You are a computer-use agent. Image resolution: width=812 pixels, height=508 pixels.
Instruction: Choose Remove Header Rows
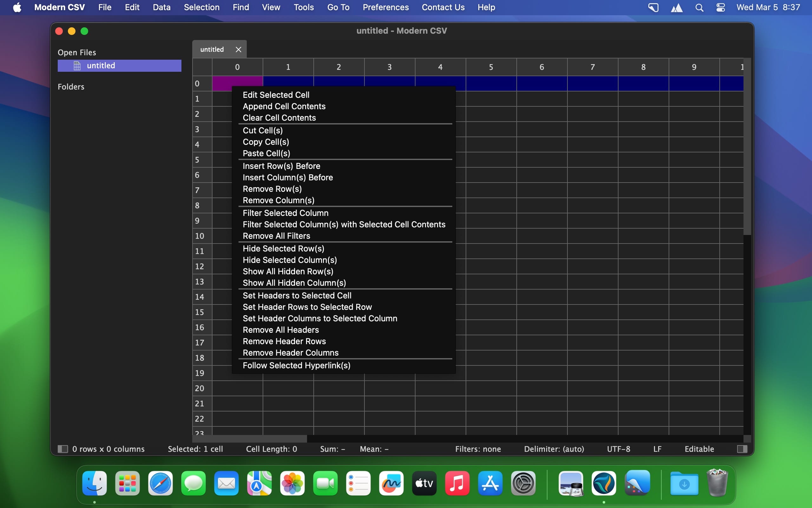[284, 341]
